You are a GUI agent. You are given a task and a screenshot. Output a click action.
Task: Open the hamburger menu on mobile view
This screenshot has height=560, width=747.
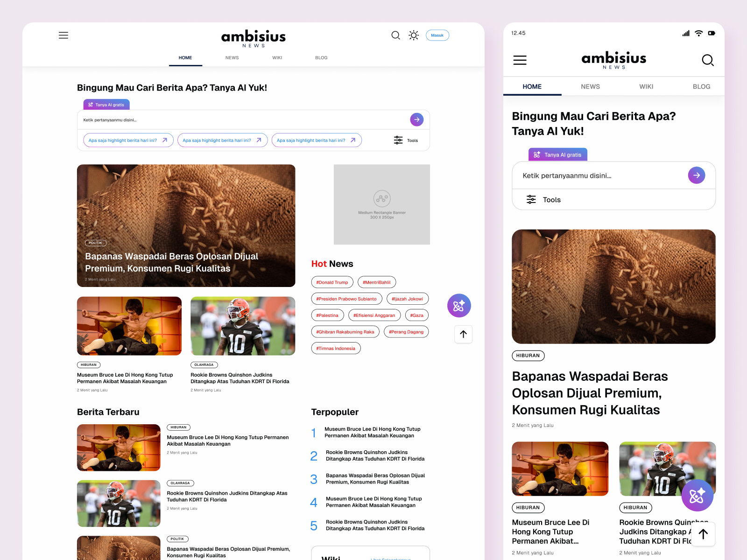[x=520, y=60]
